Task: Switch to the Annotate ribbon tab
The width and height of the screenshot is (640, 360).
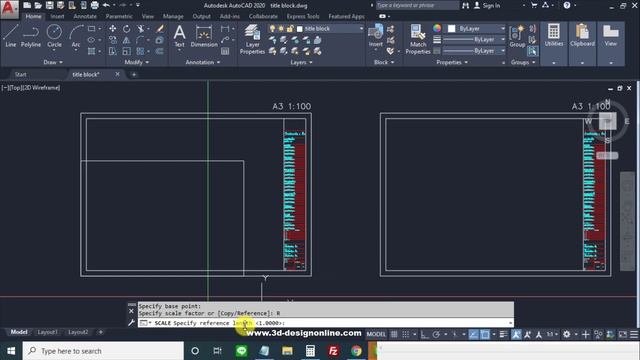Action: pos(85,16)
